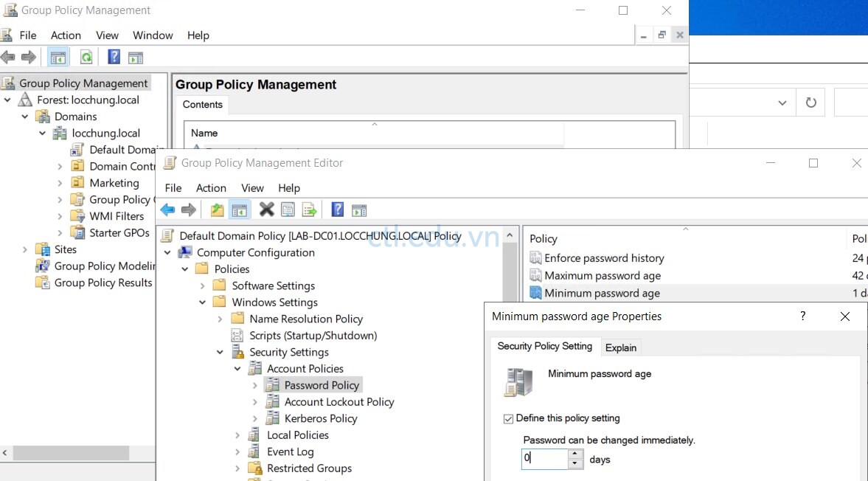Expand the Sites node in Group Policy Management
Image resolution: width=868 pixels, height=481 pixels.
pos(25,249)
